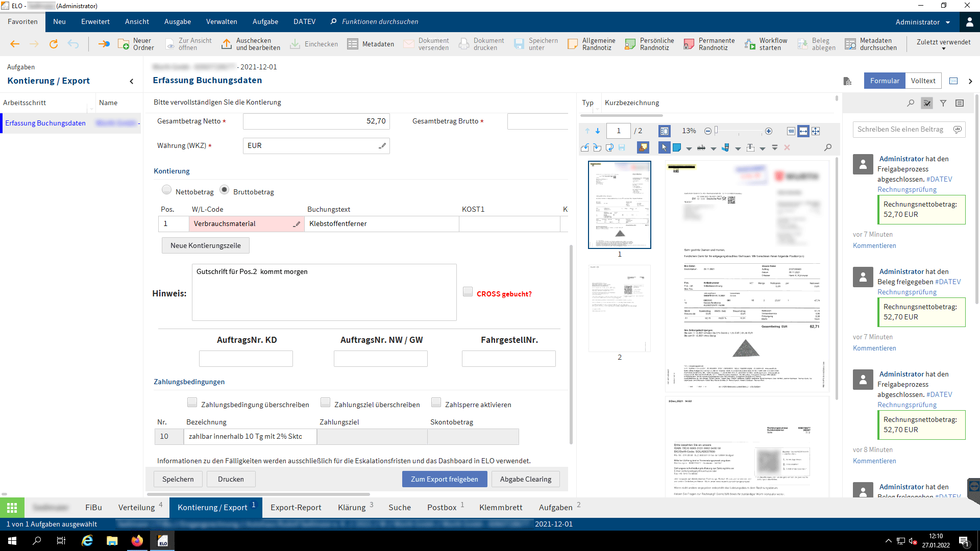
Task: Click Zum Export freigeben button
Action: [x=445, y=479]
